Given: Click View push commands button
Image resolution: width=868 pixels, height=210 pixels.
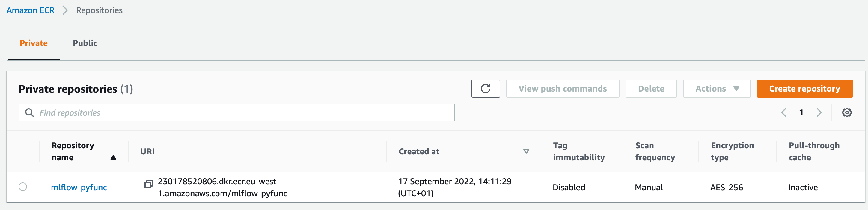Looking at the screenshot, I should coord(562,89).
